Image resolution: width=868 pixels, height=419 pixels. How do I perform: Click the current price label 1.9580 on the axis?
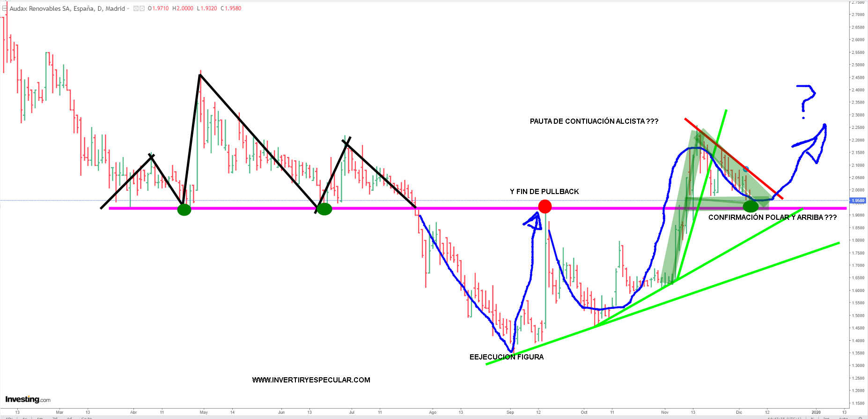click(x=858, y=201)
